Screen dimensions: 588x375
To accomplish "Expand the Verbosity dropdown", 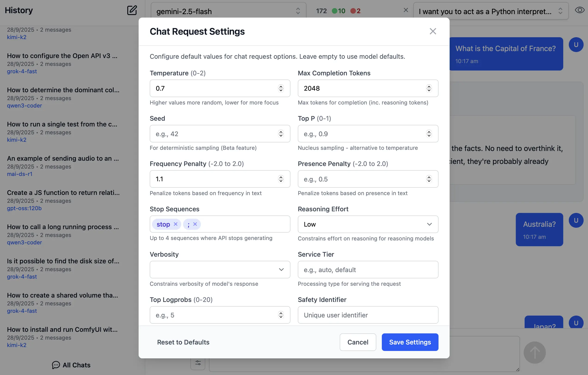I will [220, 270].
